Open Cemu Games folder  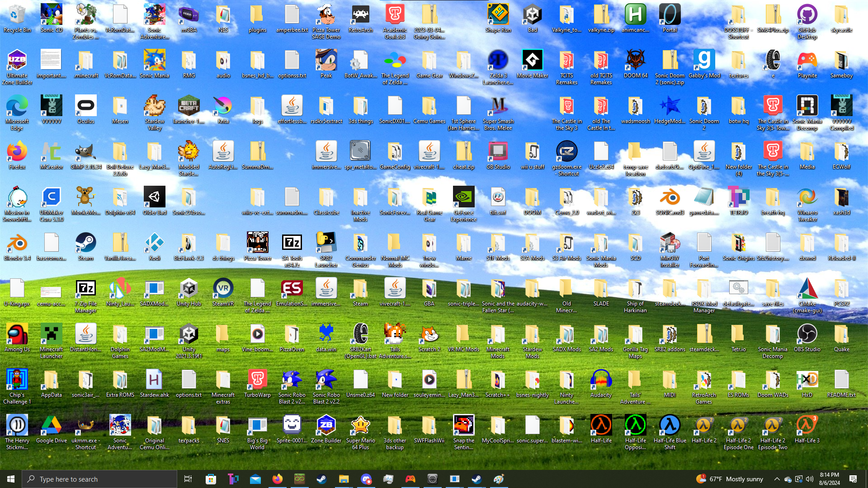click(429, 109)
